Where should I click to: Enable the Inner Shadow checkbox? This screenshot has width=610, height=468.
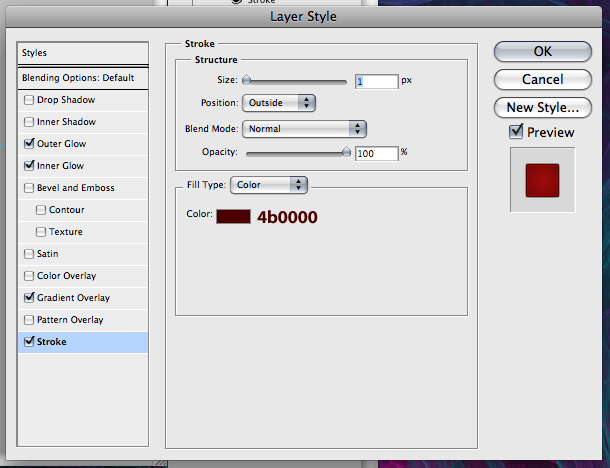click(29, 122)
